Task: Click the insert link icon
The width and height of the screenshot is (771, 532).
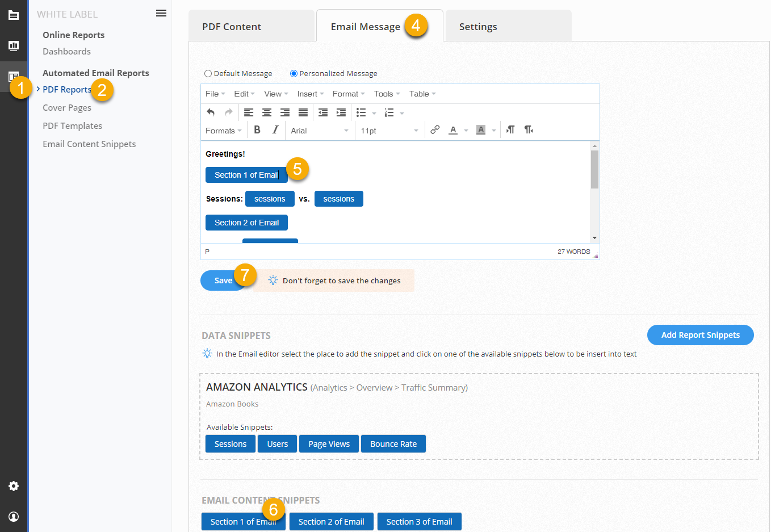Action: coord(435,130)
